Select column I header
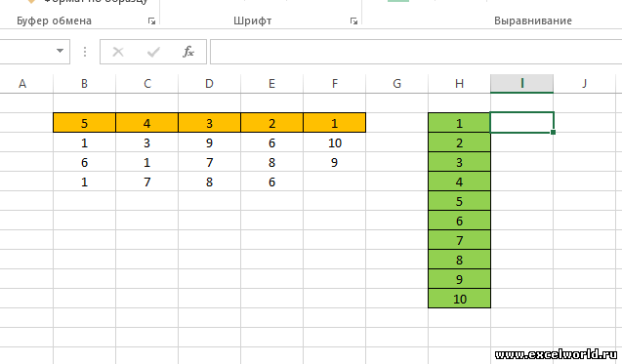 tap(522, 84)
